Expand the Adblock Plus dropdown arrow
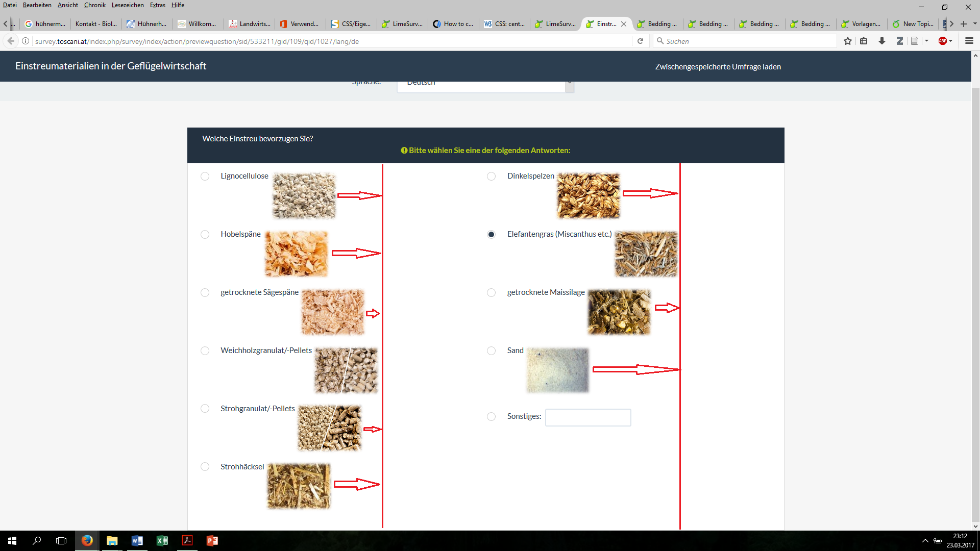 pyautogui.click(x=951, y=41)
